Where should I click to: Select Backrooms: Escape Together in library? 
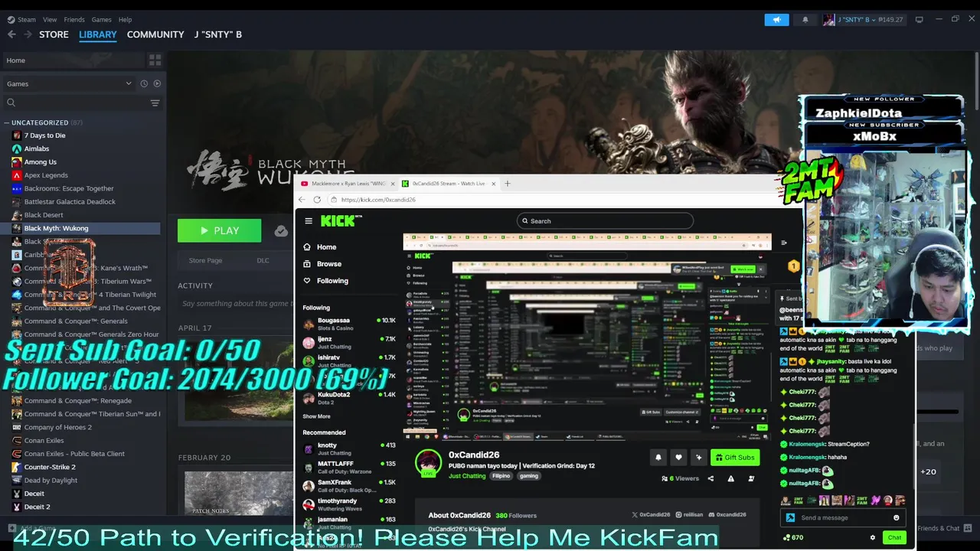pyautogui.click(x=69, y=188)
